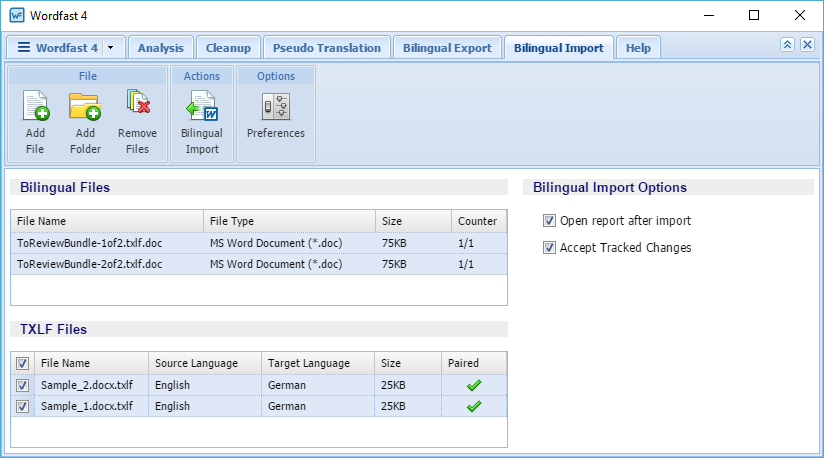
Task: Click MS Word Document type of ToReviewBundle-1of2
Action: point(276,243)
